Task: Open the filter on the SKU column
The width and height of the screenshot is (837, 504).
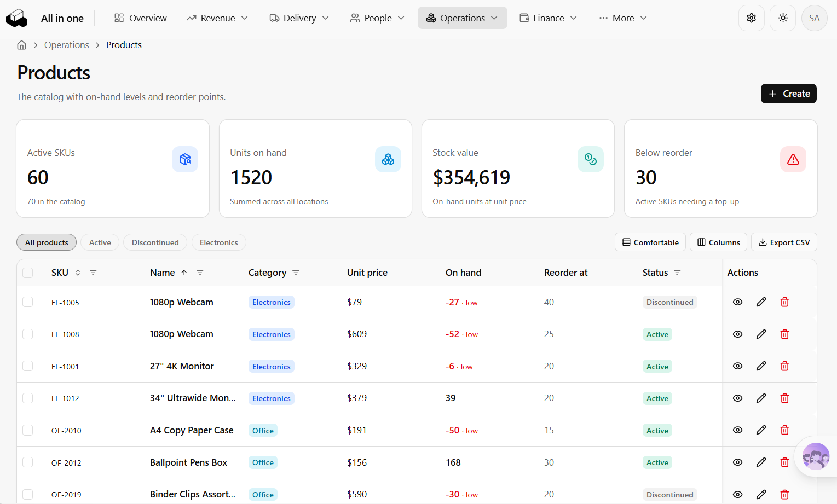Action: point(93,273)
